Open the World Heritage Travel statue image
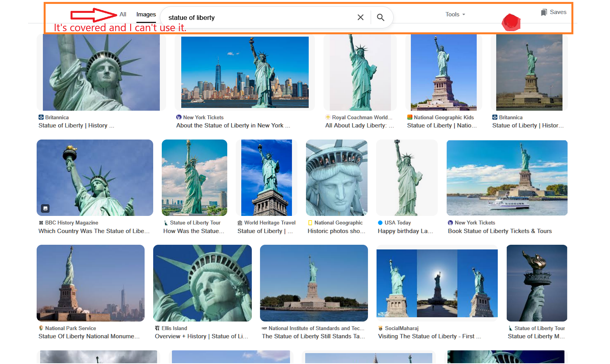The width and height of the screenshot is (610, 364). 267,178
